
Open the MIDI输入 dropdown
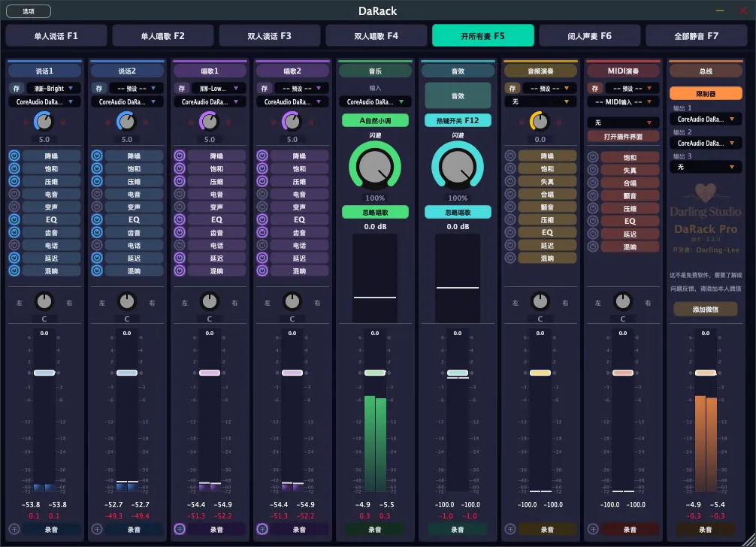pyautogui.click(x=623, y=101)
